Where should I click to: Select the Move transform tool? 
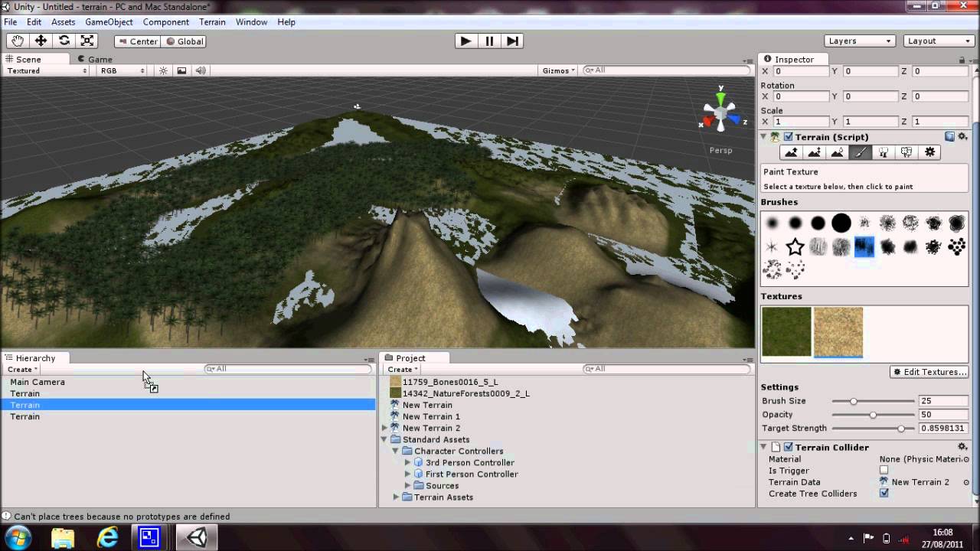tap(41, 41)
